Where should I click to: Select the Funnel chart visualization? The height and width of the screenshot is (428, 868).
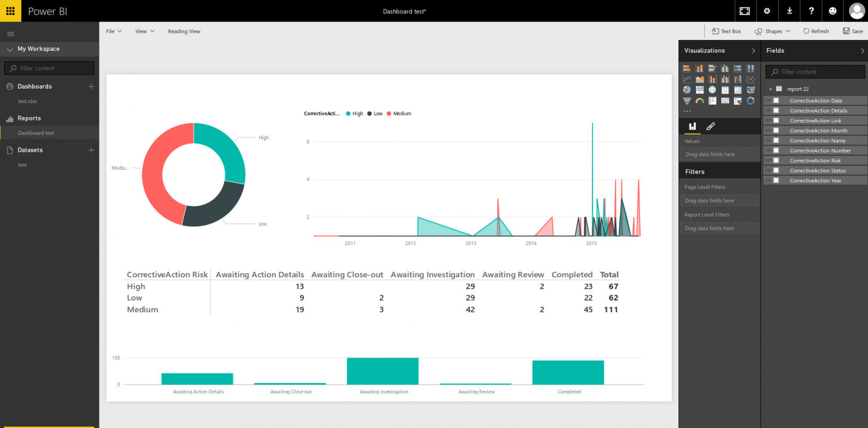[x=687, y=100]
